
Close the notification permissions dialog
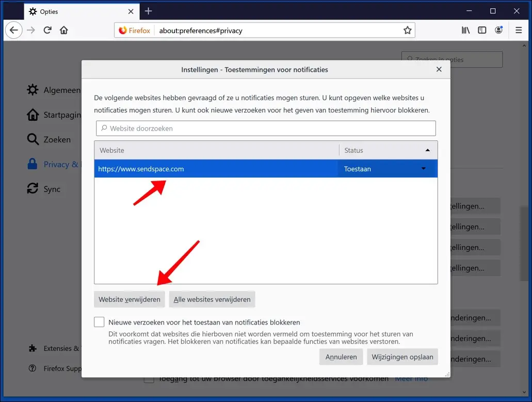tap(439, 69)
